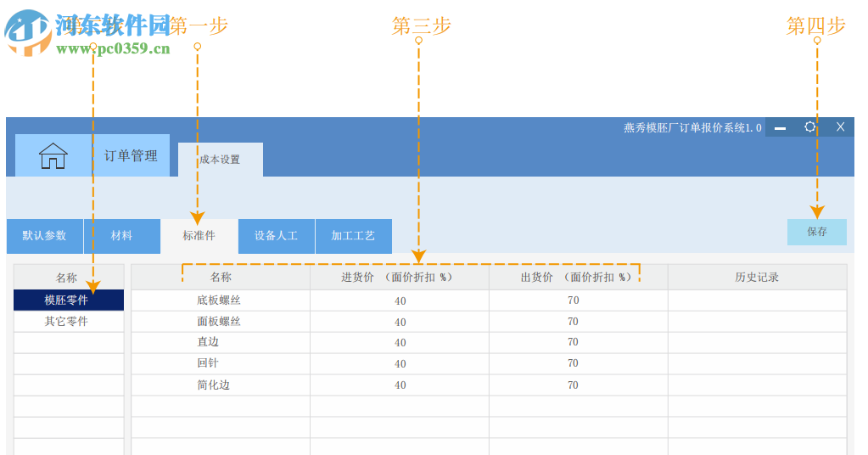868x455 pixels.
Task: Edit 进货价 value 40 for 面板螺丝
Action: [x=399, y=322]
